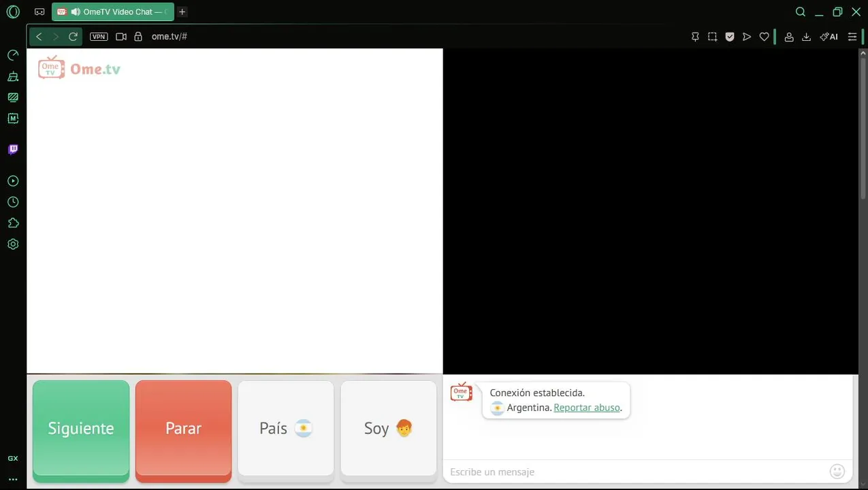Click the GX label in sidebar
This screenshot has height=490, width=868.
(x=13, y=459)
